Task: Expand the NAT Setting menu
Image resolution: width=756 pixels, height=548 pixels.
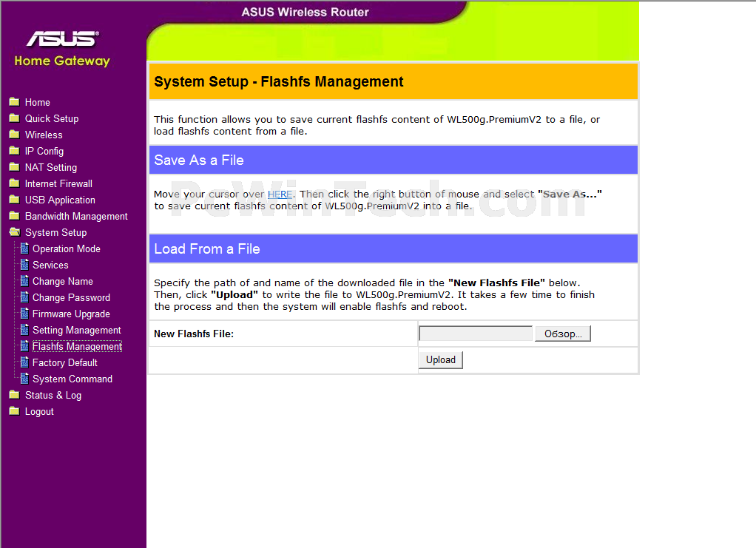Action: [51, 168]
